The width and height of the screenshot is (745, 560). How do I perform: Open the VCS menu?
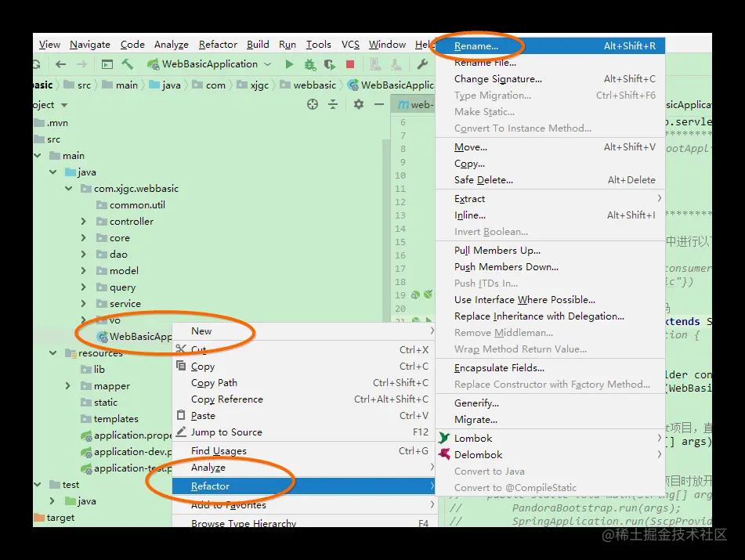351,45
